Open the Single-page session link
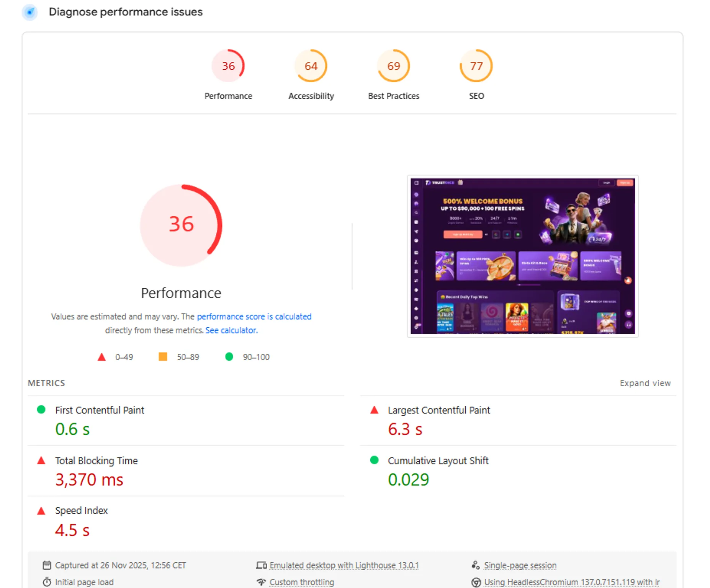 click(520, 565)
